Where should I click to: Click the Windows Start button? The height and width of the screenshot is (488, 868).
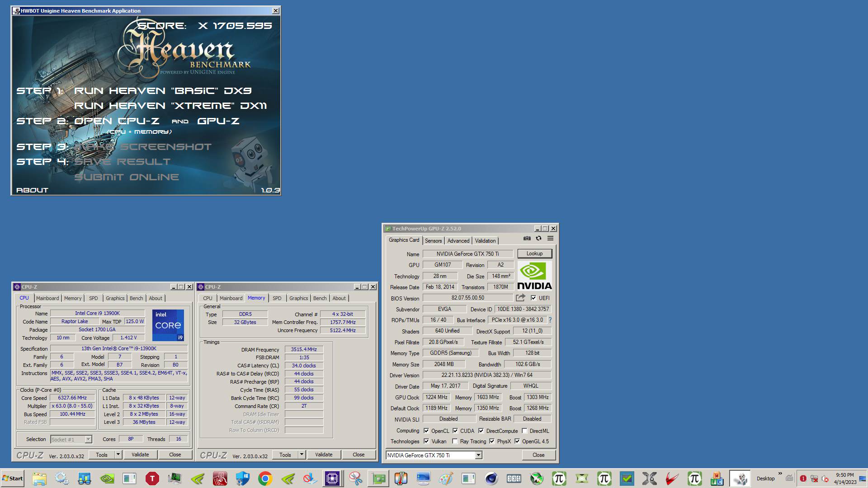point(12,479)
